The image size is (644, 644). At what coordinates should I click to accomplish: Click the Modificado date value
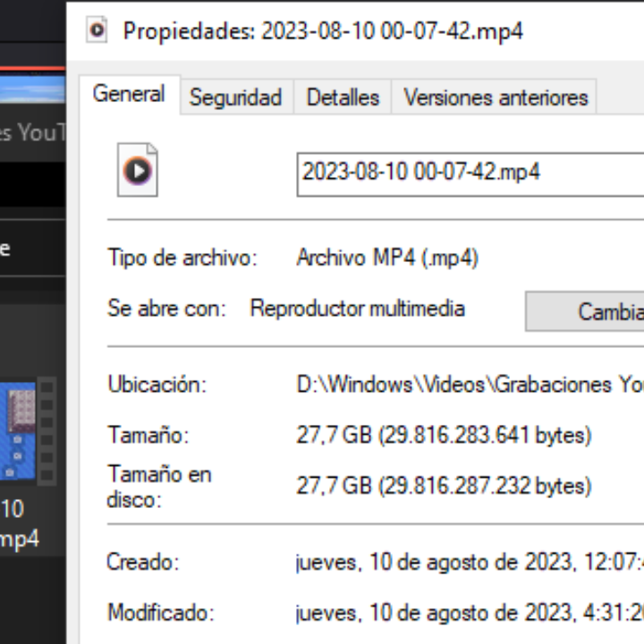(x=470, y=613)
